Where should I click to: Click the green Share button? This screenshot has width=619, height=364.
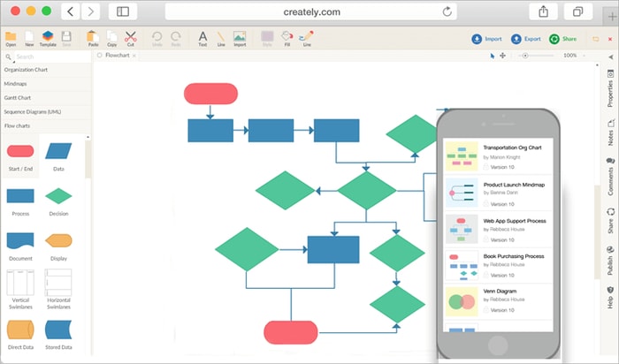[562, 39]
